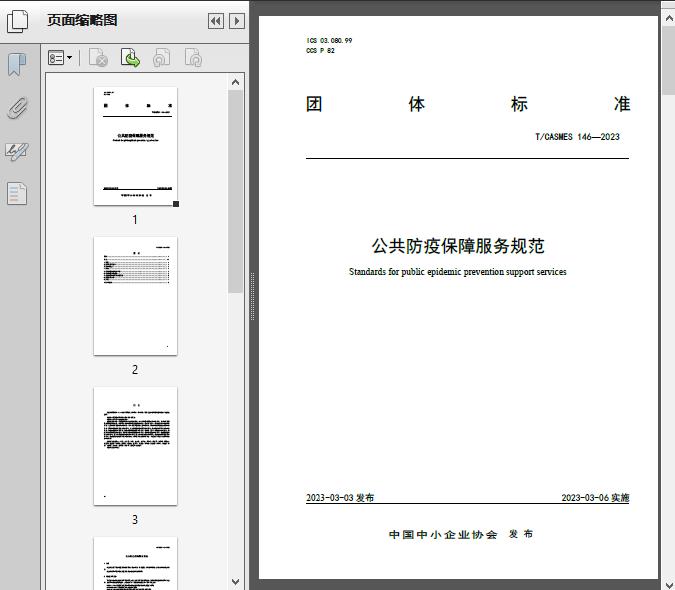Expand panel with right arrow button
Image resolution: width=675 pixels, height=590 pixels.
[x=236, y=21]
